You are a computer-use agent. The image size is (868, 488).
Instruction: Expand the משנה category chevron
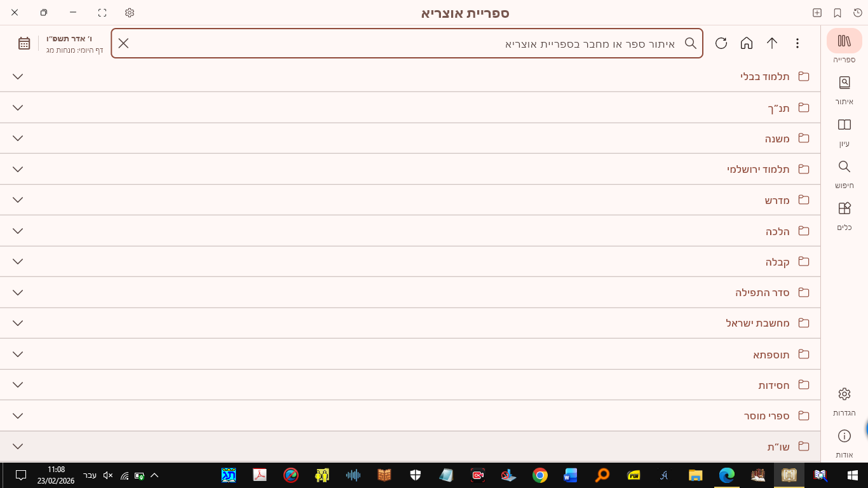coord(17,138)
